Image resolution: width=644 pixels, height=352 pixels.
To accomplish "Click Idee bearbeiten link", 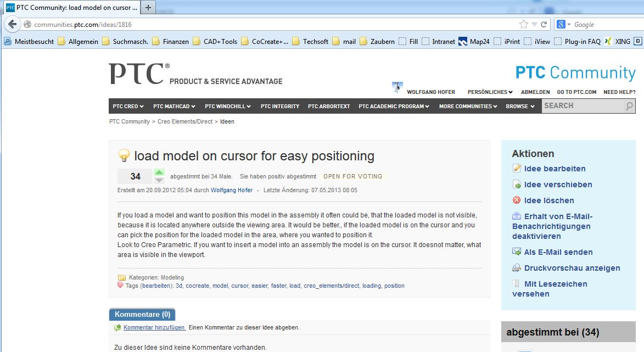I will [x=555, y=169].
